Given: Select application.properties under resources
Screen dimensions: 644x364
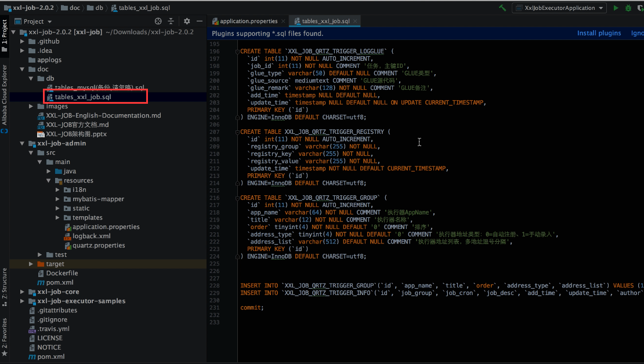Looking at the screenshot, I should [106, 227].
